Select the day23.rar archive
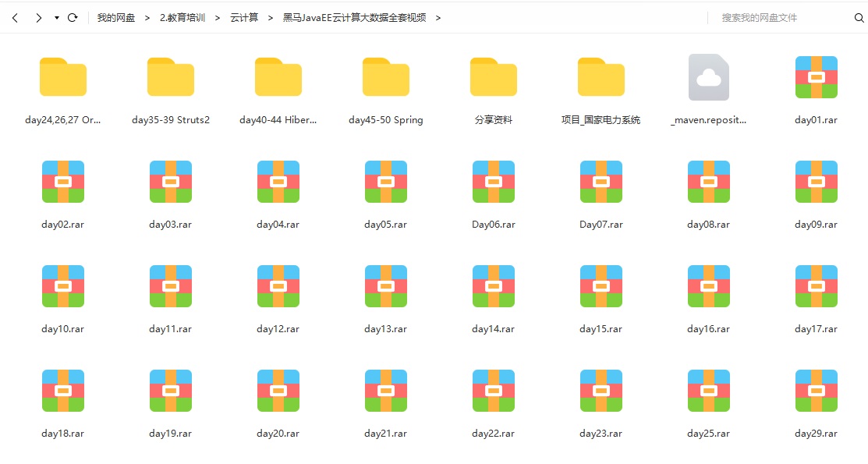Viewport: 868px width, 464px height. click(601, 391)
